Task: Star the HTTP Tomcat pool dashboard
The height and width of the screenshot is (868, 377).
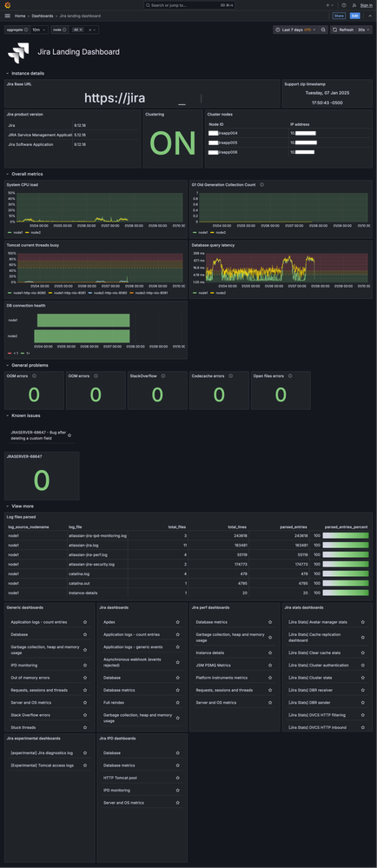Action: 178,778
